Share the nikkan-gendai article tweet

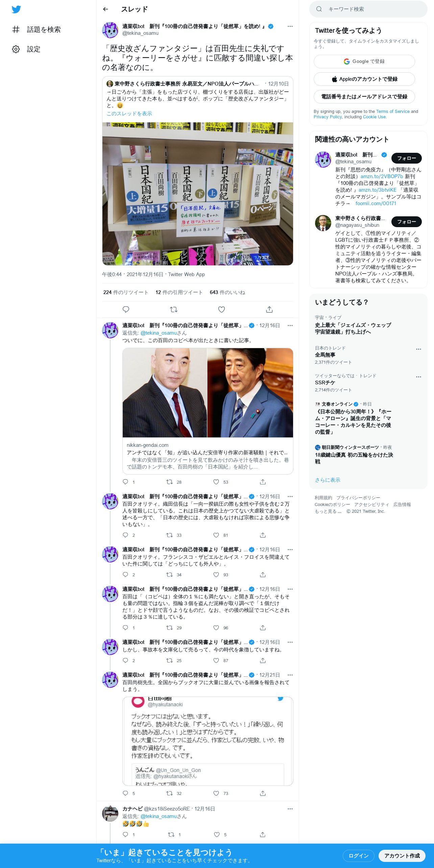(x=263, y=482)
